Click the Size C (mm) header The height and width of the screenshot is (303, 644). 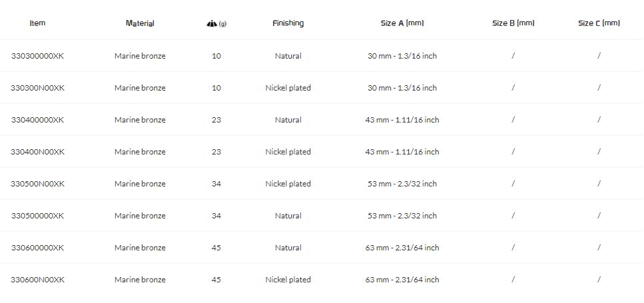pyautogui.click(x=599, y=23)
